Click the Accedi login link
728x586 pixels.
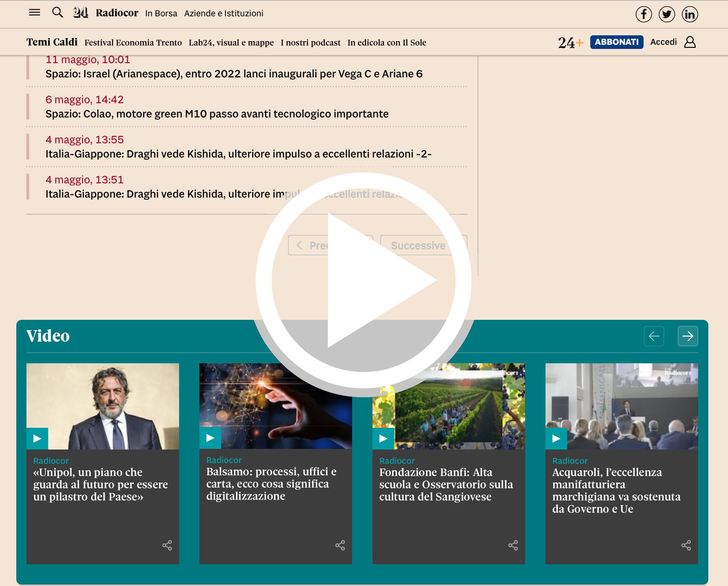tap(663, 42)
